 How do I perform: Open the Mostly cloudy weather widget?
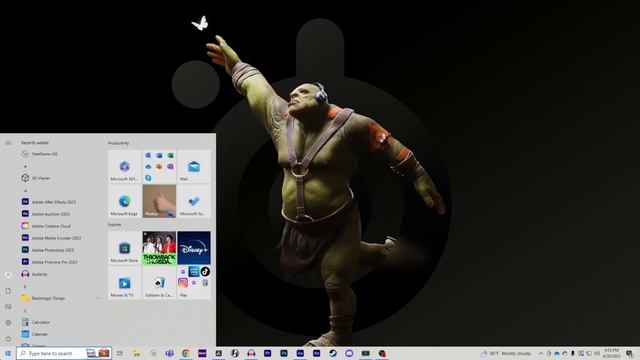coord(506,353)
